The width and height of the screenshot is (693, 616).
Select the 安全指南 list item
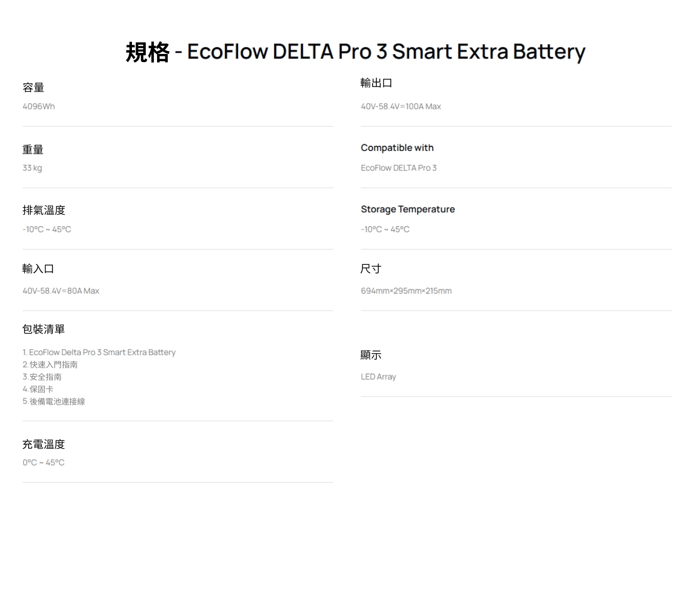[x=45, y=377]
